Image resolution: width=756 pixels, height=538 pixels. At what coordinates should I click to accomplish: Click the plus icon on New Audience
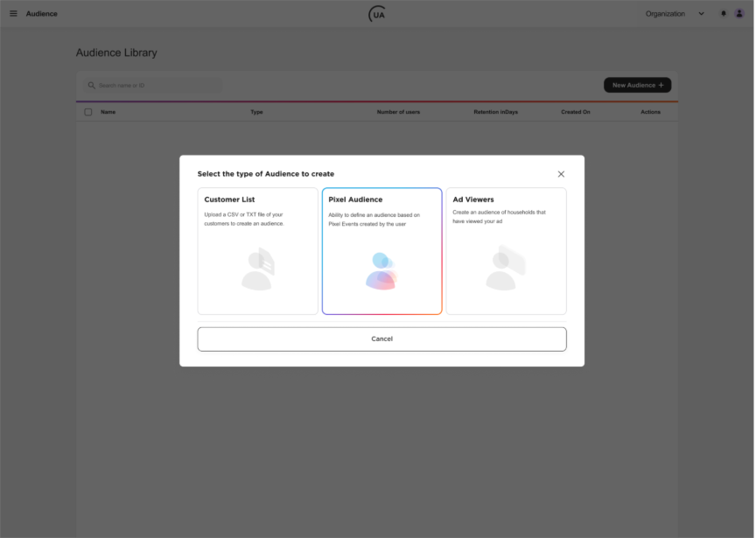(x=661, y=85)
